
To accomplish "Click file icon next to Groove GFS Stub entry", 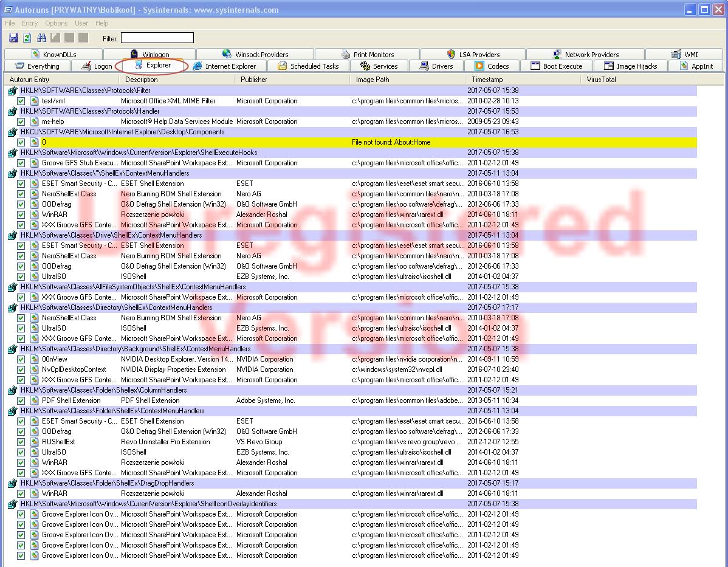I will [x=35, y=163].
